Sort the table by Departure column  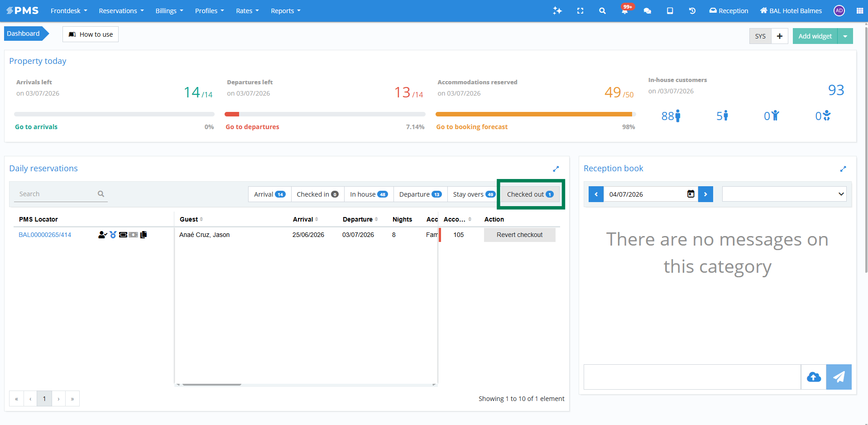(x=360, y=219)
